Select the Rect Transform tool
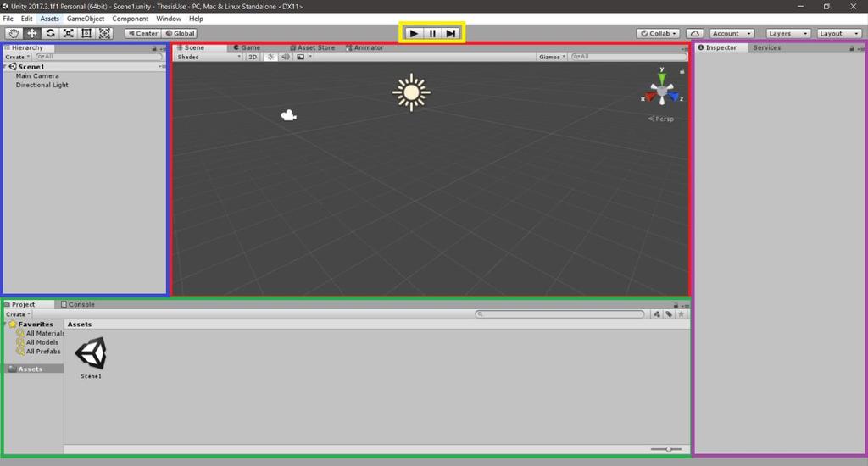 point(87,33)
